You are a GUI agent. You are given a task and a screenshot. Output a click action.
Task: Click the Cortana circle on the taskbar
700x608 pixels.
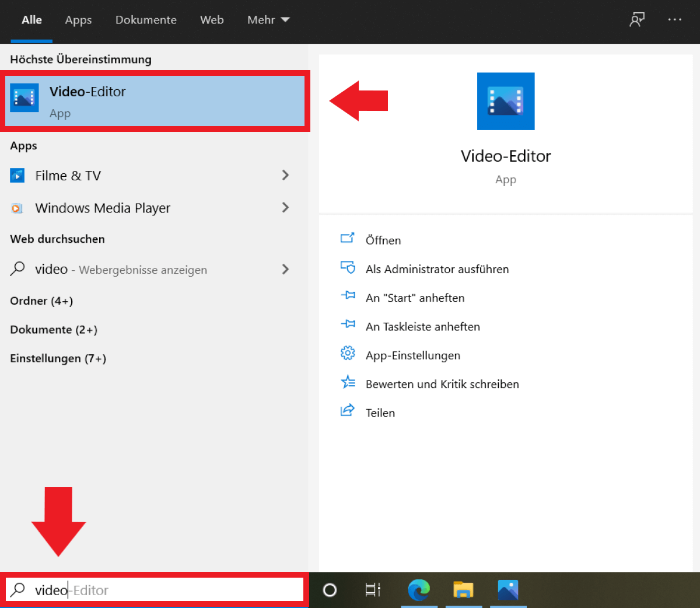(330, 590)
